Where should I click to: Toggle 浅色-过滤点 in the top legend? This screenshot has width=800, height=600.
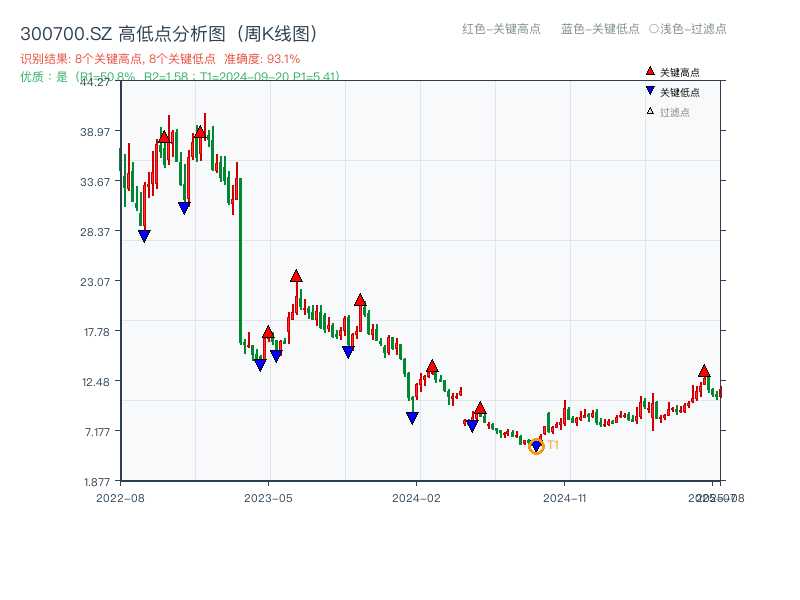click(x=689, y=30)
